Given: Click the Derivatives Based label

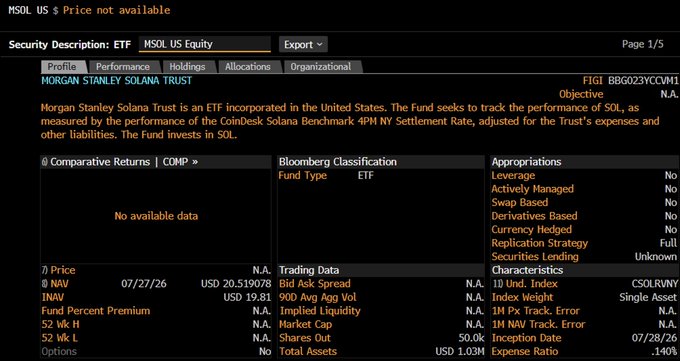Looking at the screenshot, I should [534, 216].
